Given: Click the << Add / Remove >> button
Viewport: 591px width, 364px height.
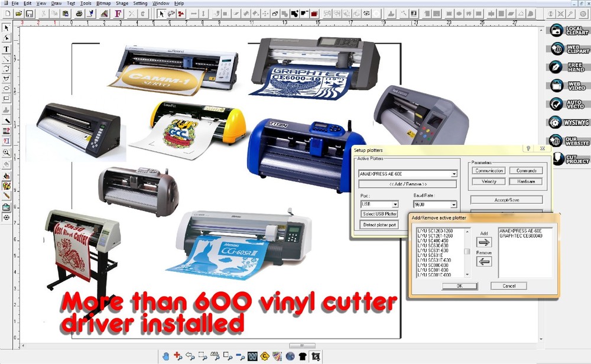Looking at the screenshot, I should [407, 184].
